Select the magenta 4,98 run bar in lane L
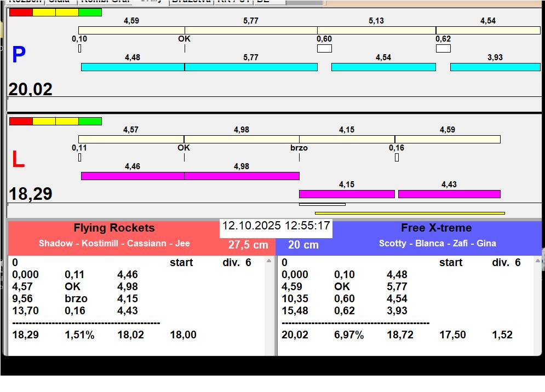Image resolution: width=545 pixels, height=392 pixels. pos(242,176)
